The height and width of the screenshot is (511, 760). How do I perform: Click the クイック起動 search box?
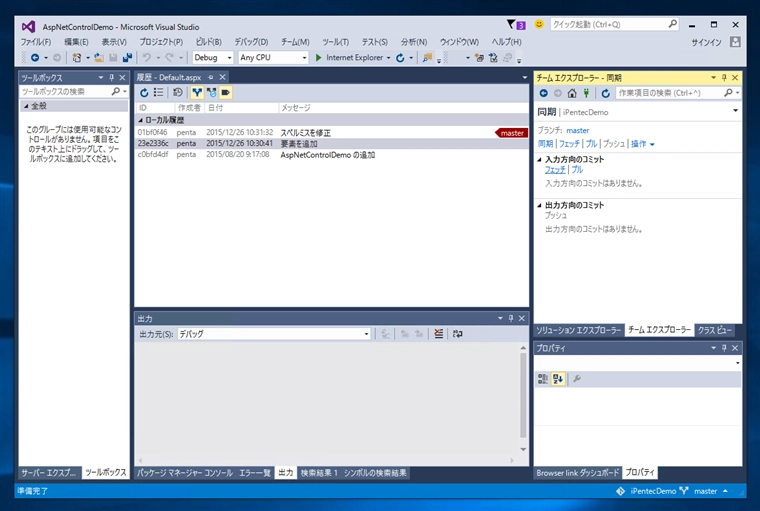[614, 24]
